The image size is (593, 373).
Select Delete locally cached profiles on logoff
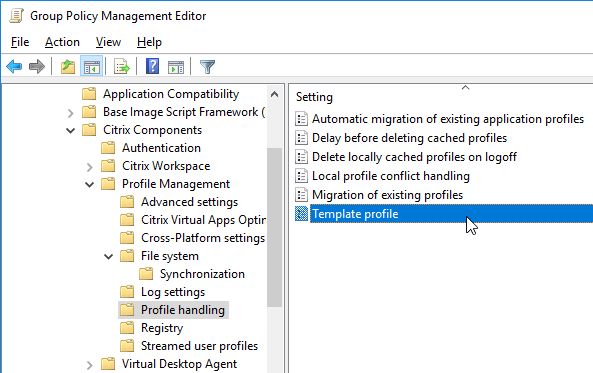coord(414,157)
